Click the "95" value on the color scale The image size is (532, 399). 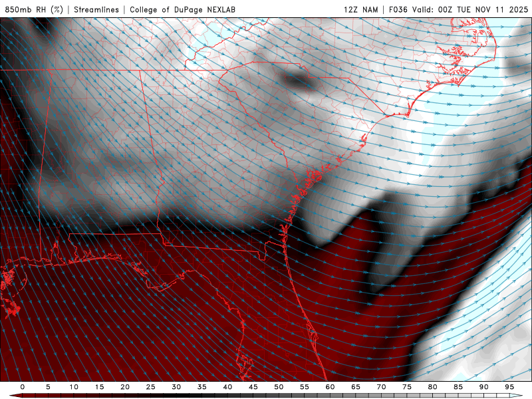509,387
